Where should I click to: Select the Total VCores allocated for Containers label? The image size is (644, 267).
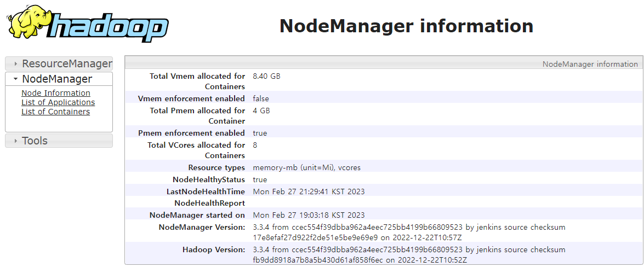[x=196, y=150]
